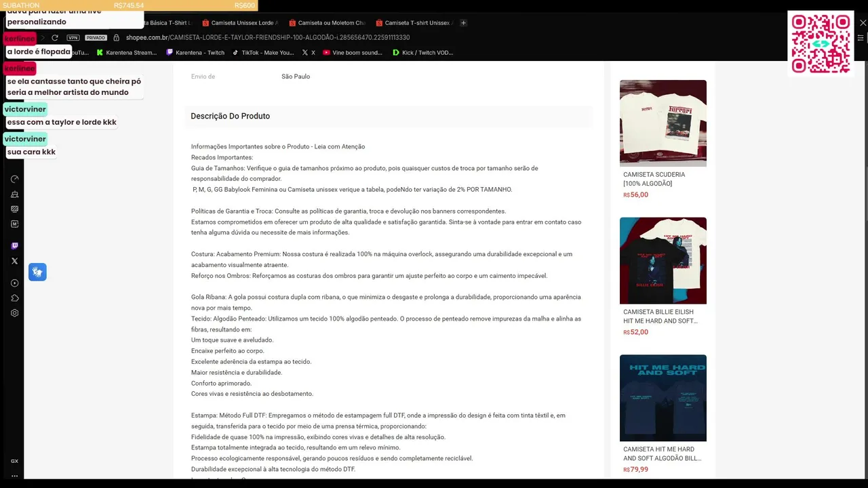Click the GX logo at sidebar bottom
The height and width of the screenshot is (488, 868).
pos(15,461)
